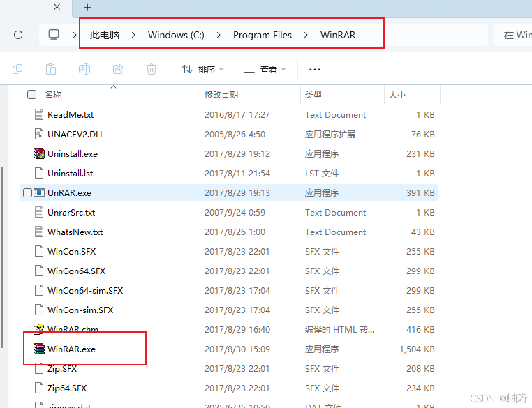
Task: Click the WinCon-sim.SFX file icon
Action: [x=39, y=310]
